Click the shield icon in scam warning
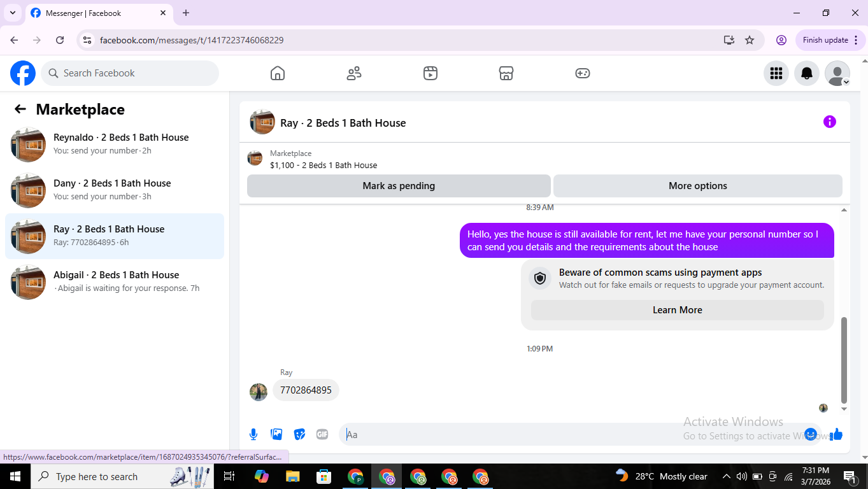The height and width of the screenshot is (489, 868). 540,278
